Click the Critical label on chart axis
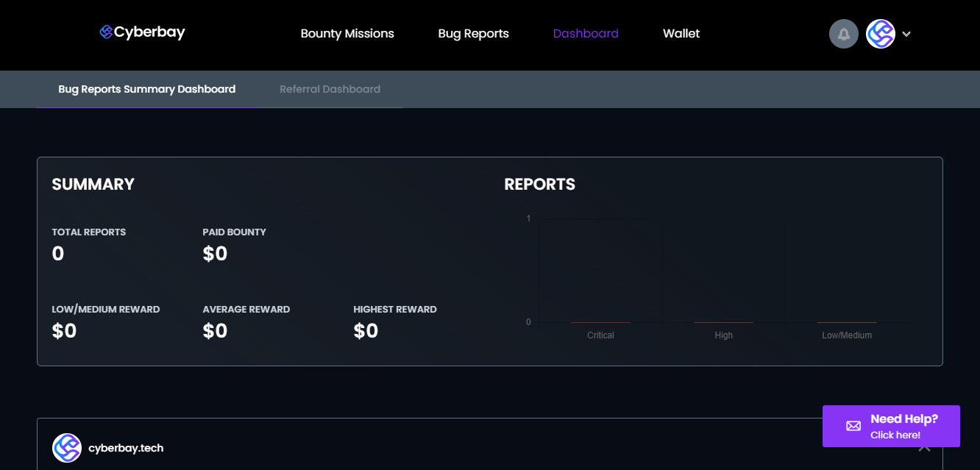 [x=600, y=335]
